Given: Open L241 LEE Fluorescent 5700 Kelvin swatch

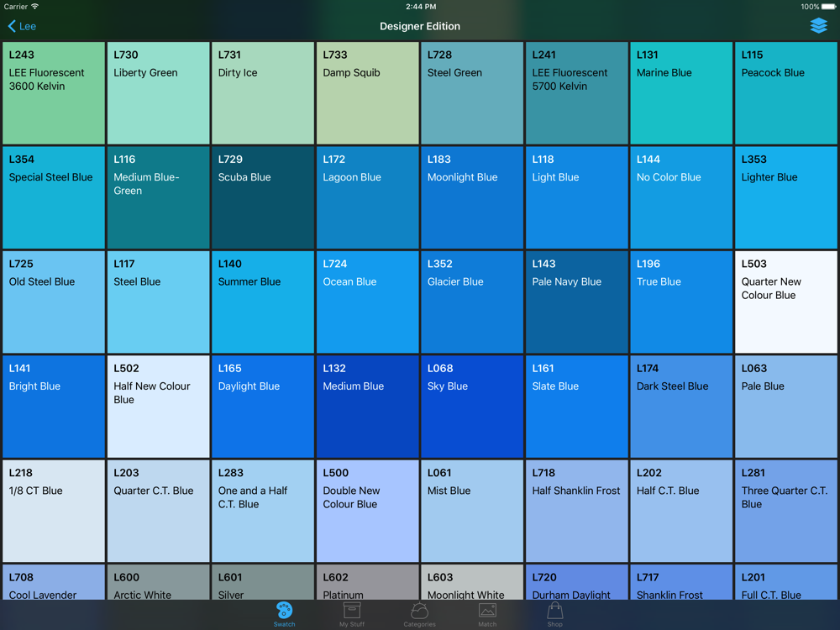Looking at the screenshot, I should (x=576, y=92).
